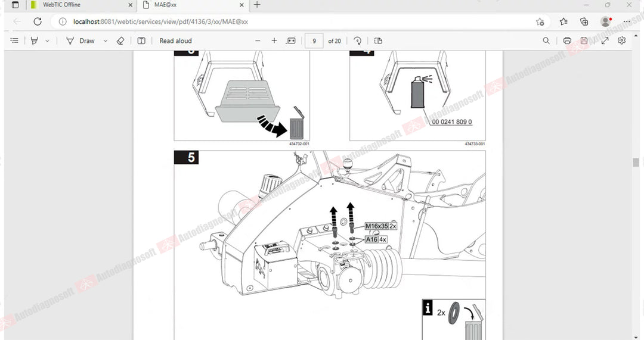The height and width of the screenshot is (340, 644).
Task: Fit page to width
Action: coord(291,40)
